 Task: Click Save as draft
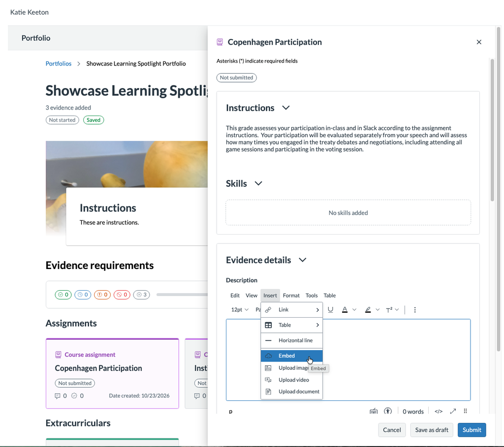[x=432, y=430]
